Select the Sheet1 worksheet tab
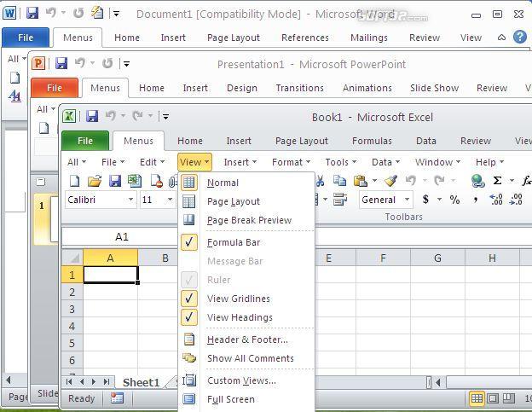 click(x=141, y=382)
